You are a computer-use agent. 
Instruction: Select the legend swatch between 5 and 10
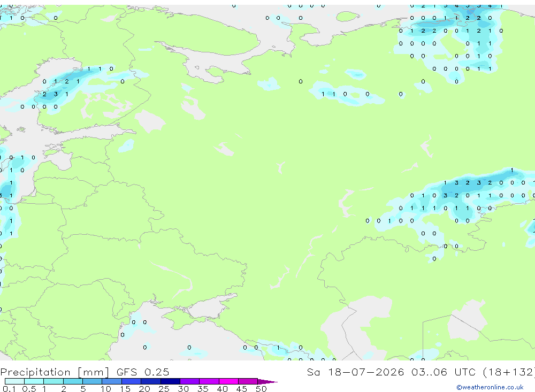[93, 381]
